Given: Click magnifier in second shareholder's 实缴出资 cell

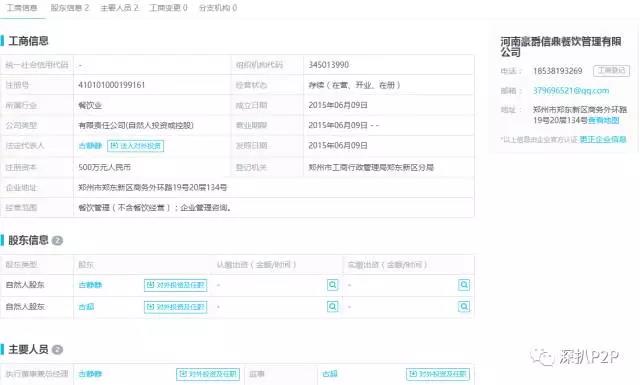Looking at the screenshot, I should [464, 306].
